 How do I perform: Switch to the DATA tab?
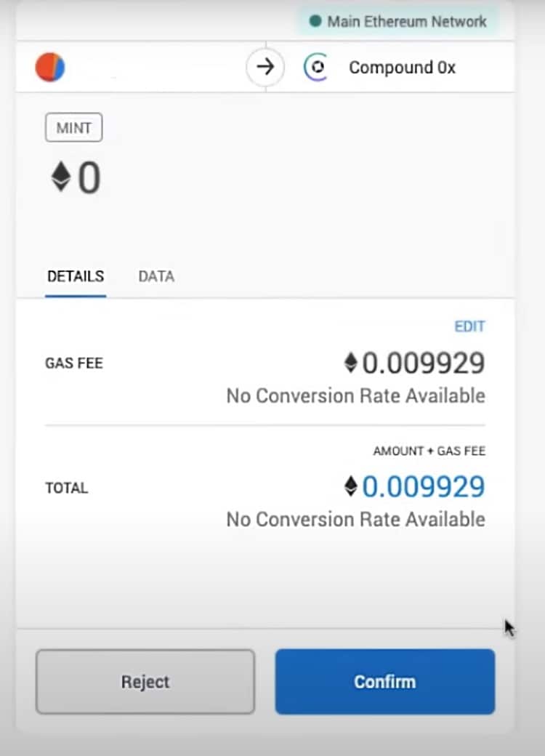[x=156, y=276]
